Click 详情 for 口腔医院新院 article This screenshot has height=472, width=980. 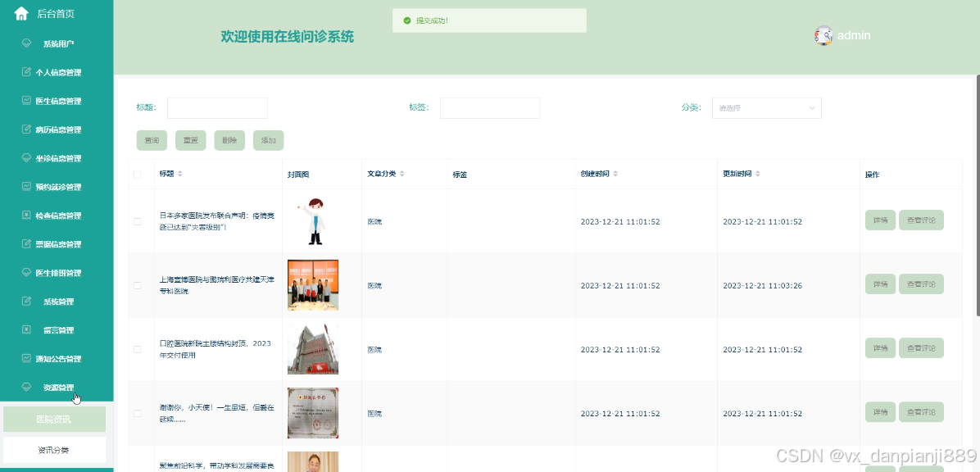click(880, 348)
